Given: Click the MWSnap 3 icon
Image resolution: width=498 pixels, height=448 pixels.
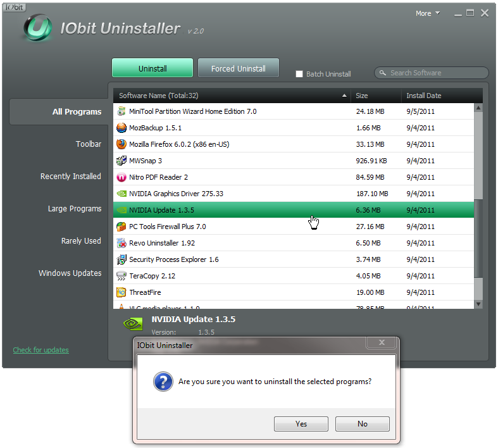Looking at the screenshot, I should 121,161.
